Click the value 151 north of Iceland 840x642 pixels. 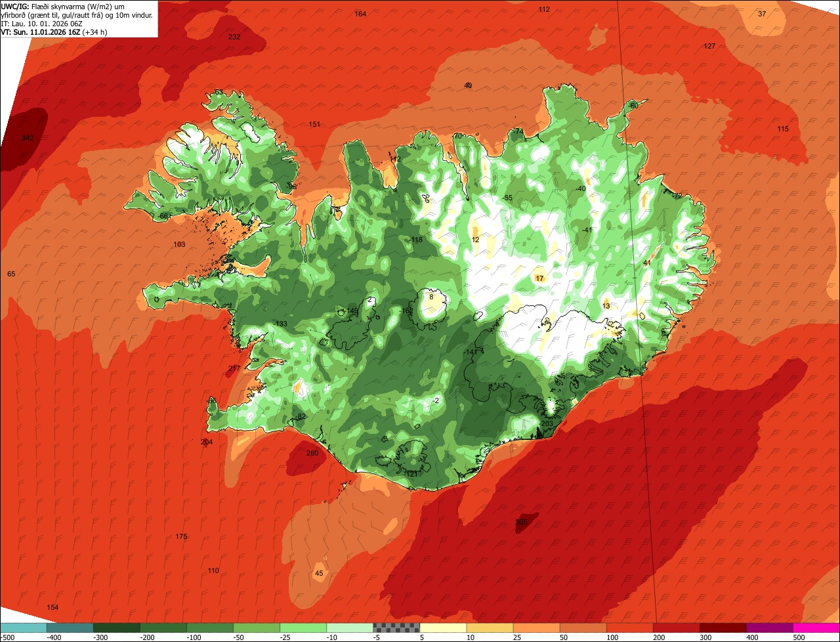pyautogui.click(x=314, y=124)
